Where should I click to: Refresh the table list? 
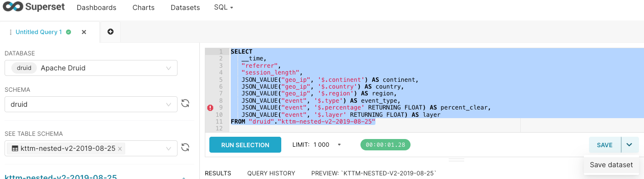(x=185, y=147)
